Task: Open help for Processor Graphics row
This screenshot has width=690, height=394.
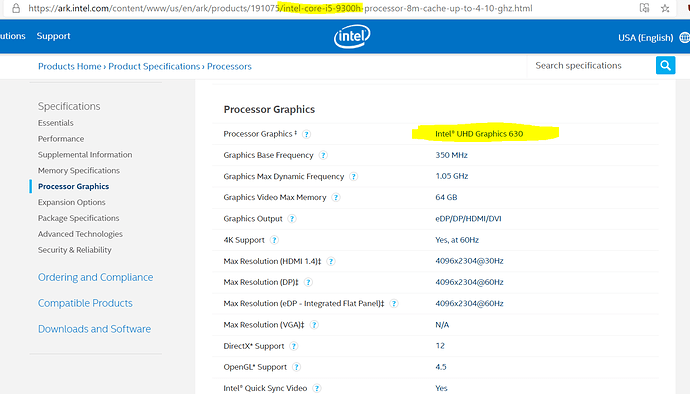Action: click(306, 134)
